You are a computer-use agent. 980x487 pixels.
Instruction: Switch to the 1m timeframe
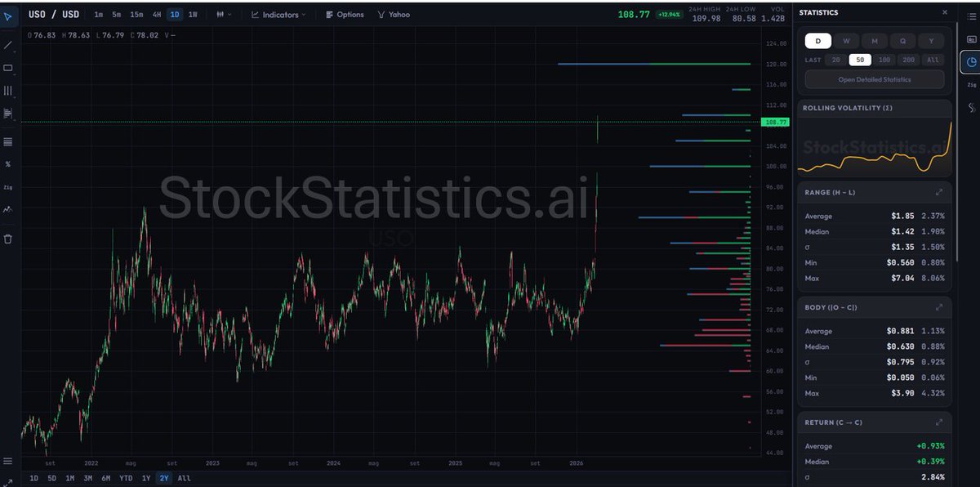coord(99,15)
